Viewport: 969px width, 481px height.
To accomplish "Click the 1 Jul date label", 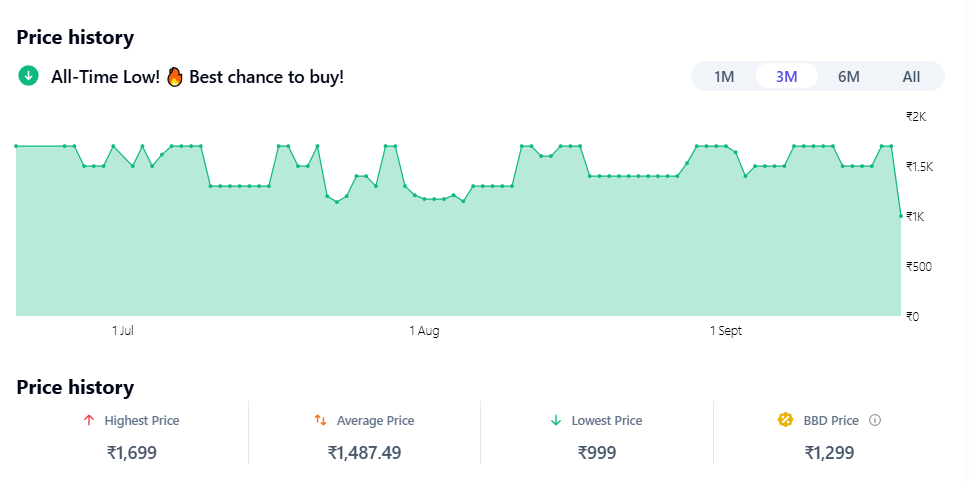I will pyautogui.click(x=123, y=331).
